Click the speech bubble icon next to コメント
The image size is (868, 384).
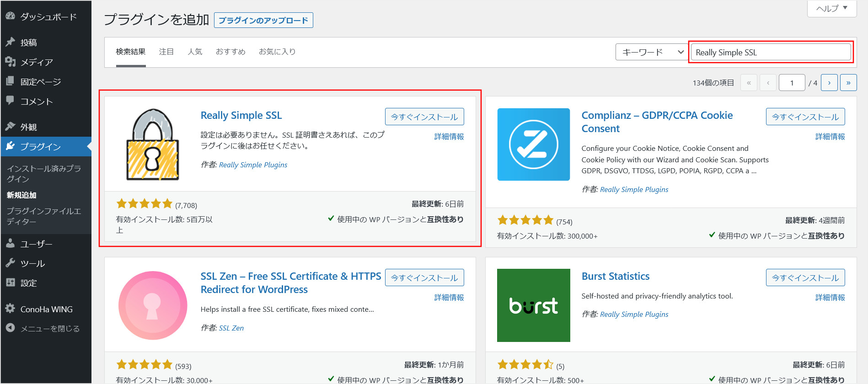10,101
